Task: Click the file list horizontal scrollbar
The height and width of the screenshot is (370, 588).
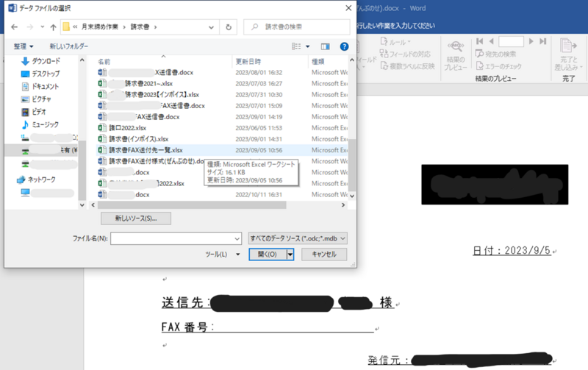Action: (192, 205)
